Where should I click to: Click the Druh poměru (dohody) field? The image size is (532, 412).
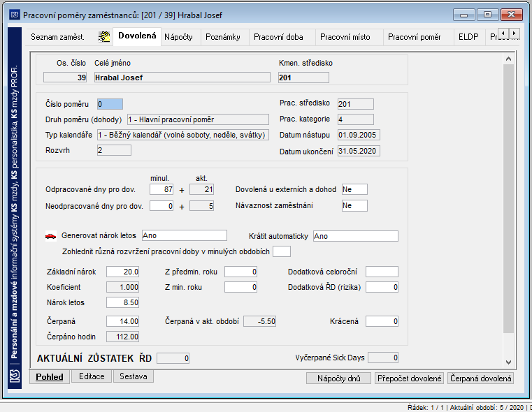pos(198,119)
